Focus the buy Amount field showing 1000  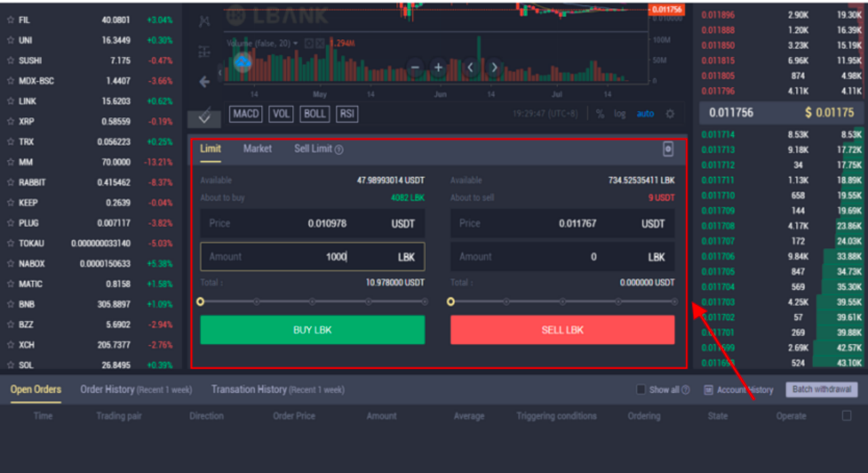pyautogui.click(x=313, y=257)
